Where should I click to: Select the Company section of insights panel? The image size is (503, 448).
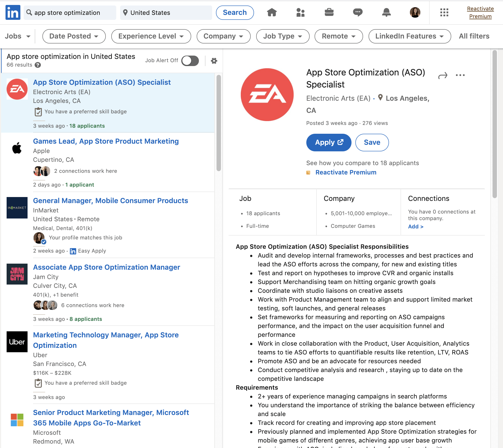[359, 212]
